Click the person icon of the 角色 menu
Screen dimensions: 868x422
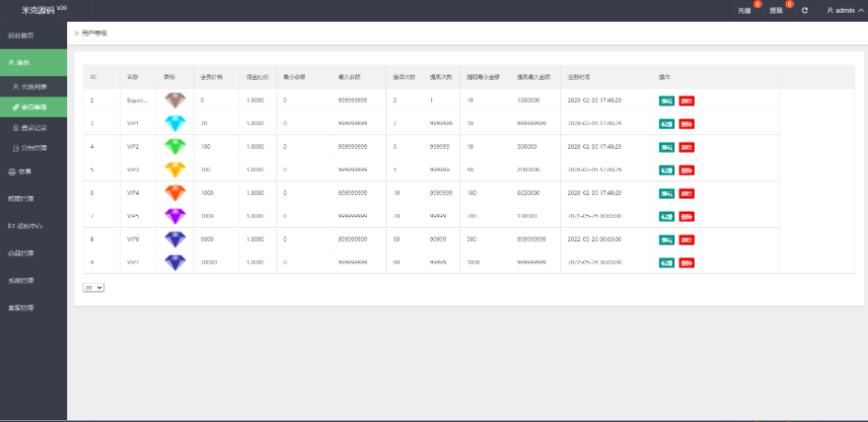11,63
